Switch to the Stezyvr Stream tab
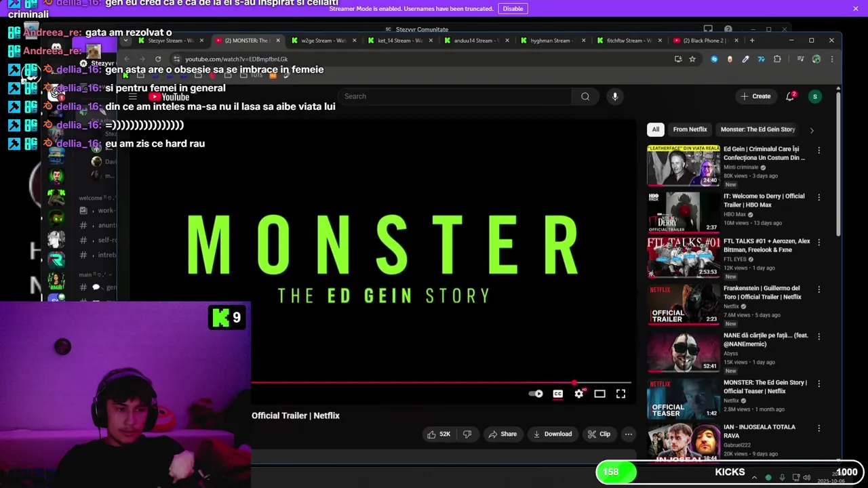This screenshot has height=488, width=868. pyautogui.click(x=170, y=40)
